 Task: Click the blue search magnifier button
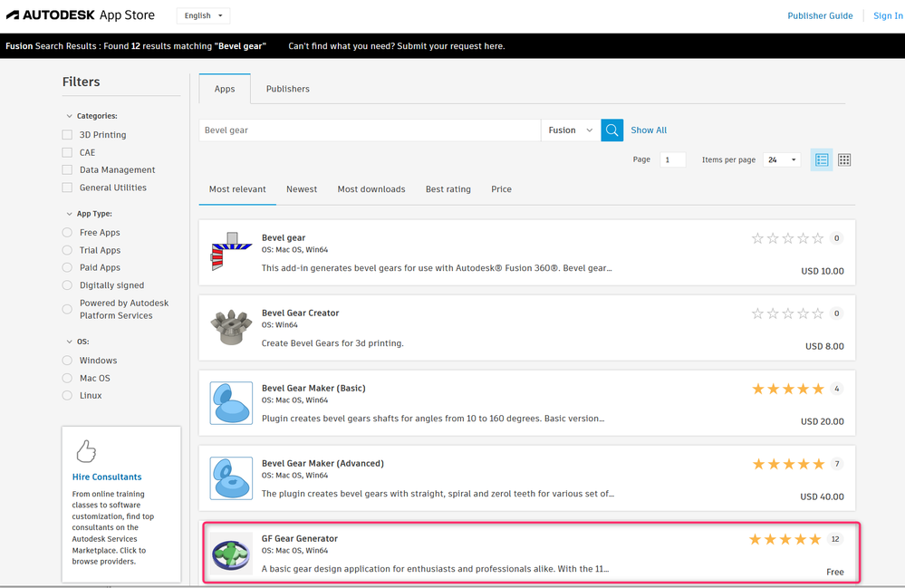611,130
